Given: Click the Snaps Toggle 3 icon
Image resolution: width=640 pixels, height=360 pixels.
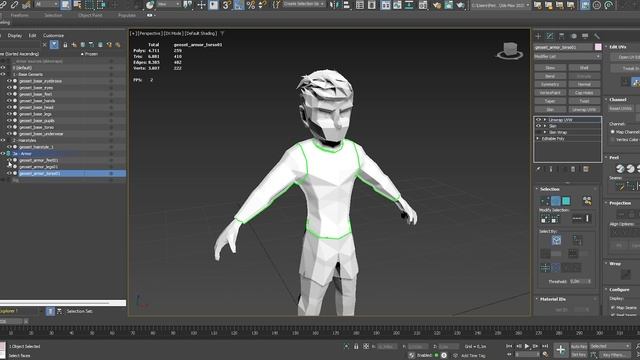Looking at the screenshot, I should pos(227,5).
